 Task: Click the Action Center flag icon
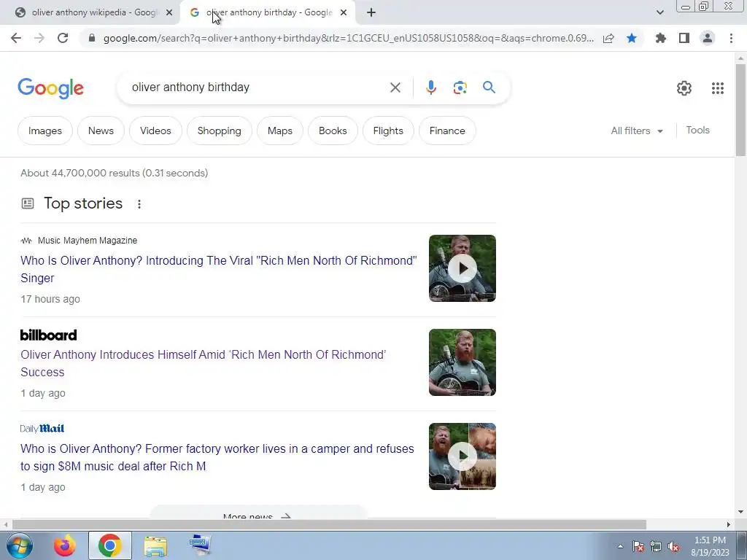[638, 547]
